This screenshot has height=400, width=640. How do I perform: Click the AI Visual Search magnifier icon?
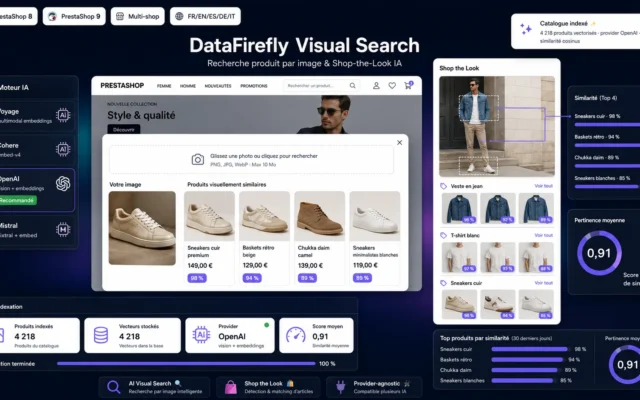pos(113,387)
